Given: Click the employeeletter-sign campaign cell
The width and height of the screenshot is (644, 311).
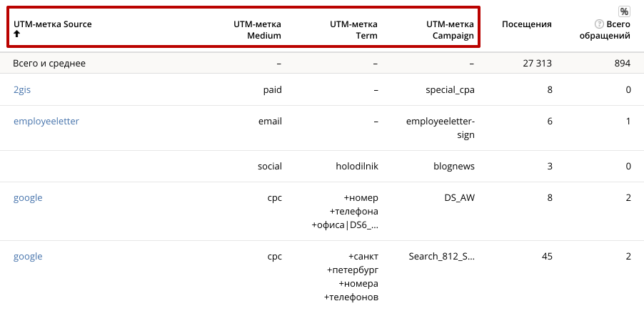Looking at the screenshot, I should pyautogui.click(x=441, y=128).
